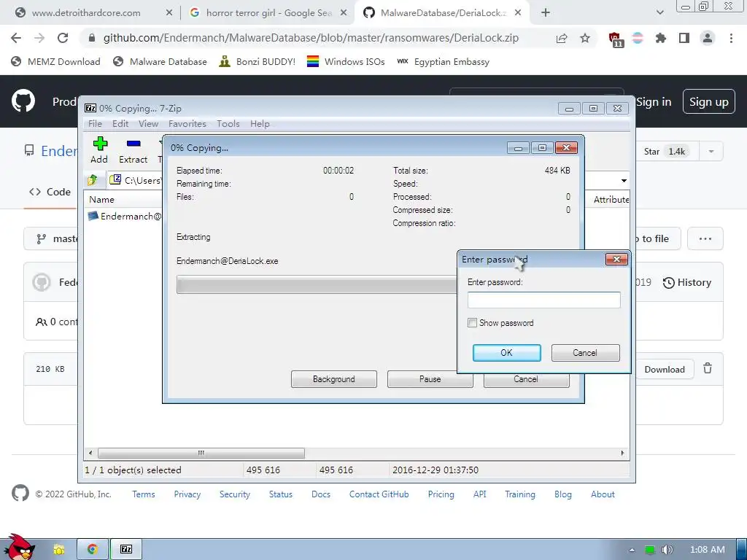The width and height of the screenshot is (747, 560).
Task: Bookmark this page with the star icon
Action: point(585,38)
